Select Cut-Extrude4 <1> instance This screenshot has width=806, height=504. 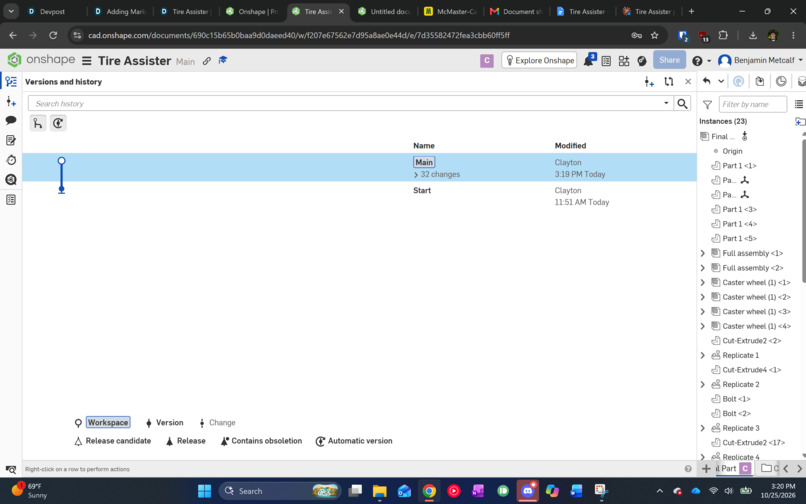[x=752, y=370]
